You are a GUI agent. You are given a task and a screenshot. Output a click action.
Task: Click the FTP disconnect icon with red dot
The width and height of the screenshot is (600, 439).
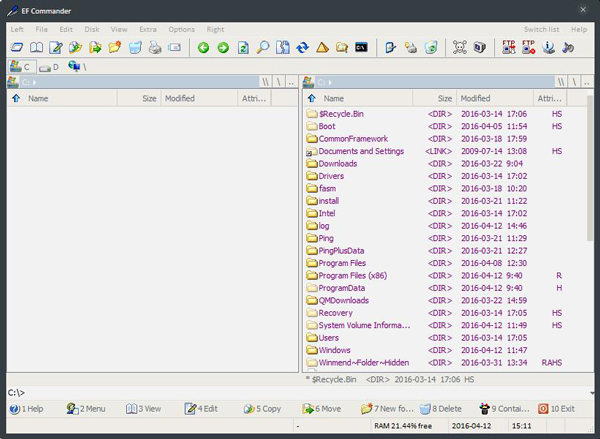pos(528,47)
